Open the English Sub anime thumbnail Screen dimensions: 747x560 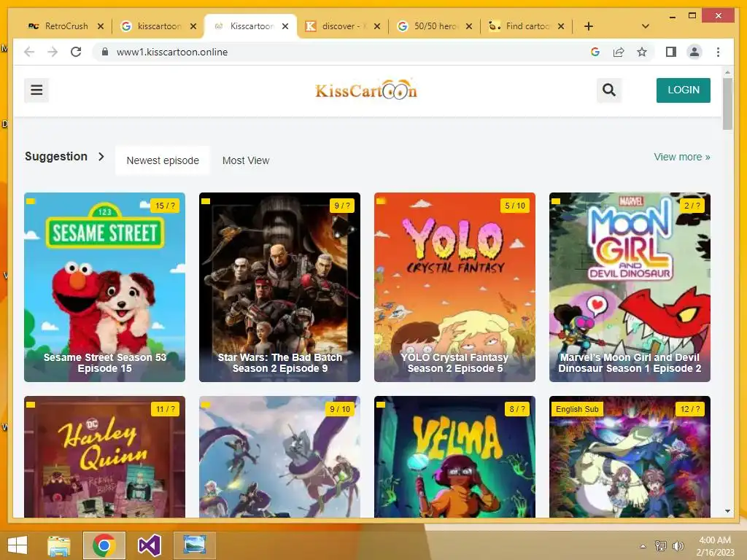tap(630, 457)
